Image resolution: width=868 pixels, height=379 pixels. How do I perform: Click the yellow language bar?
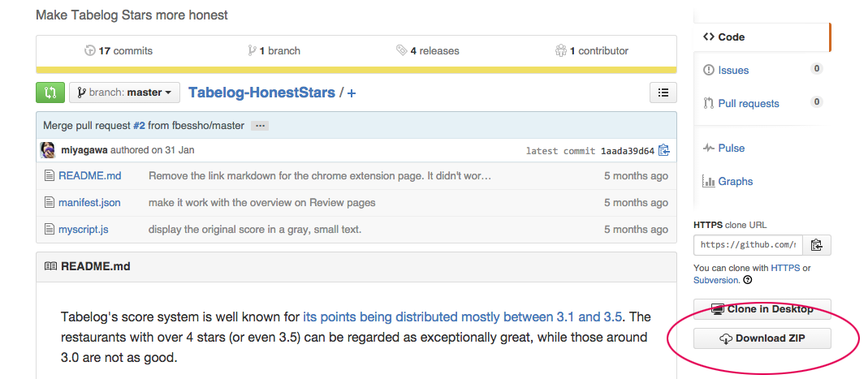[x=356, y=71]
